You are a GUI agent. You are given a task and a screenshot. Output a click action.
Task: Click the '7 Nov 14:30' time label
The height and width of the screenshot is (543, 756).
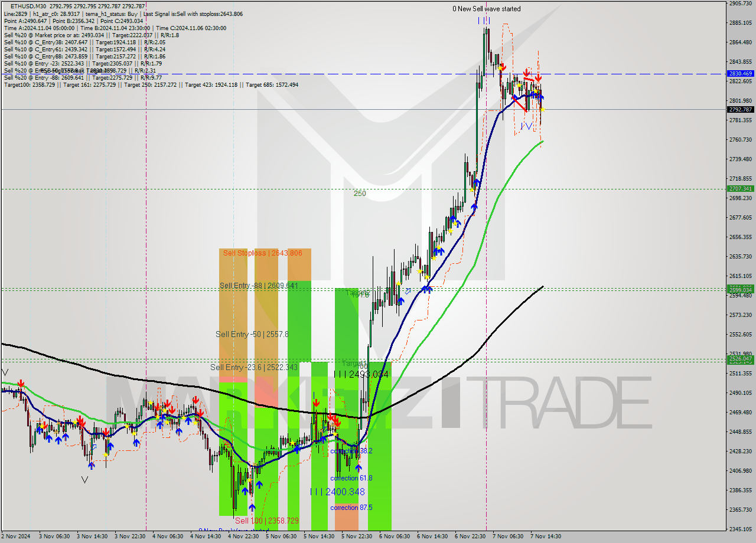pos(545,537)
